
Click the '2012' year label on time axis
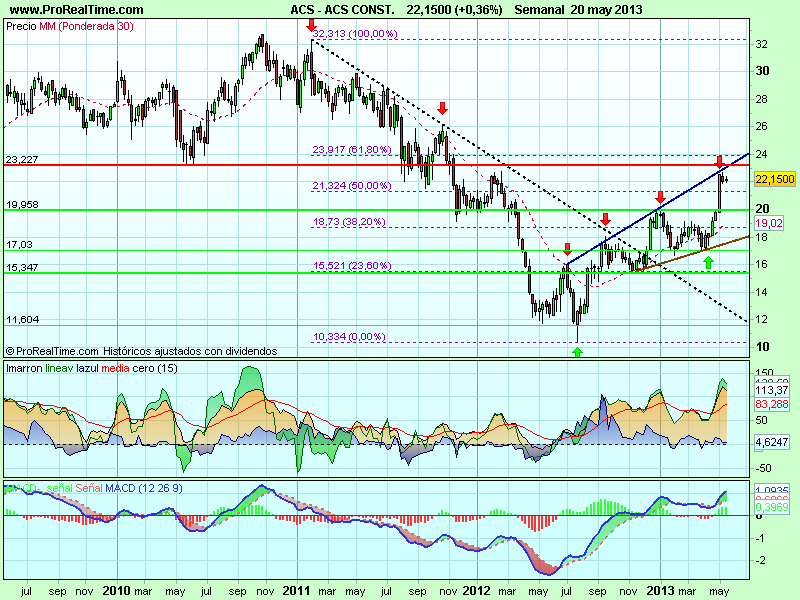(x=477, y=591)
